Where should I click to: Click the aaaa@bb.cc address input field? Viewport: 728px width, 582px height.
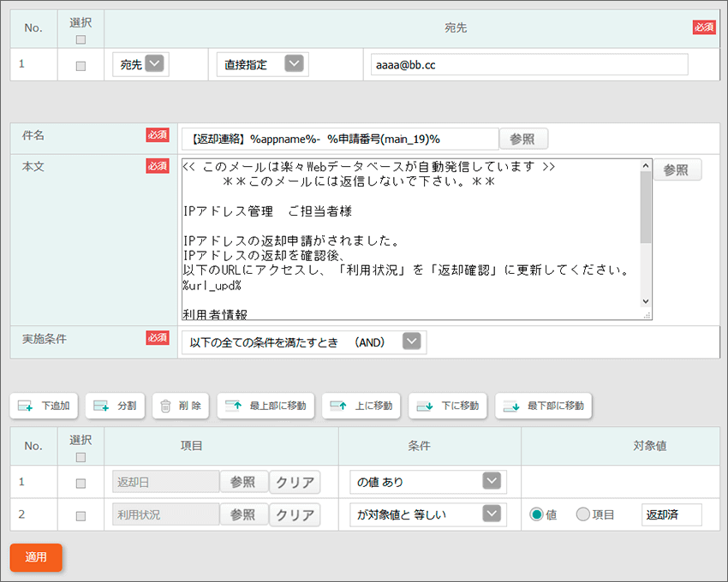(529, 64)
